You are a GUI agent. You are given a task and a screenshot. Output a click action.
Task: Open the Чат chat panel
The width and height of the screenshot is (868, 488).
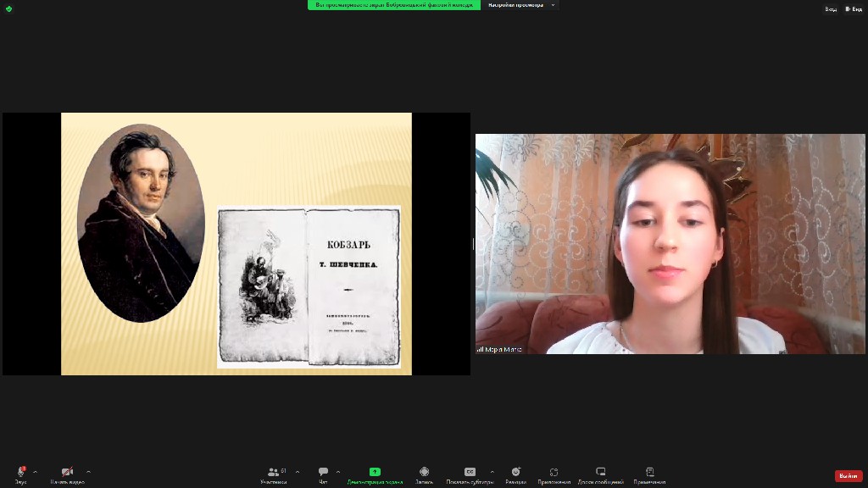323,475
